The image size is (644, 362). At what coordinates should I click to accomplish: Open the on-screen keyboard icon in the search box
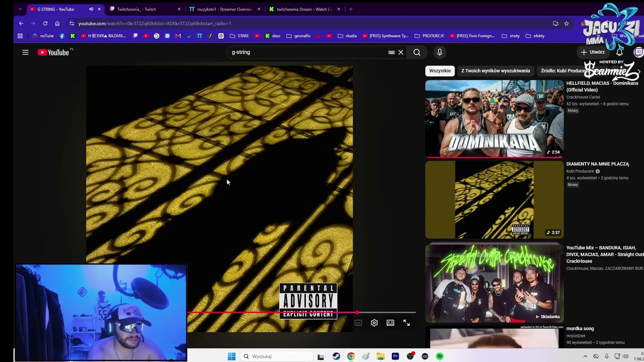[391, 52]
